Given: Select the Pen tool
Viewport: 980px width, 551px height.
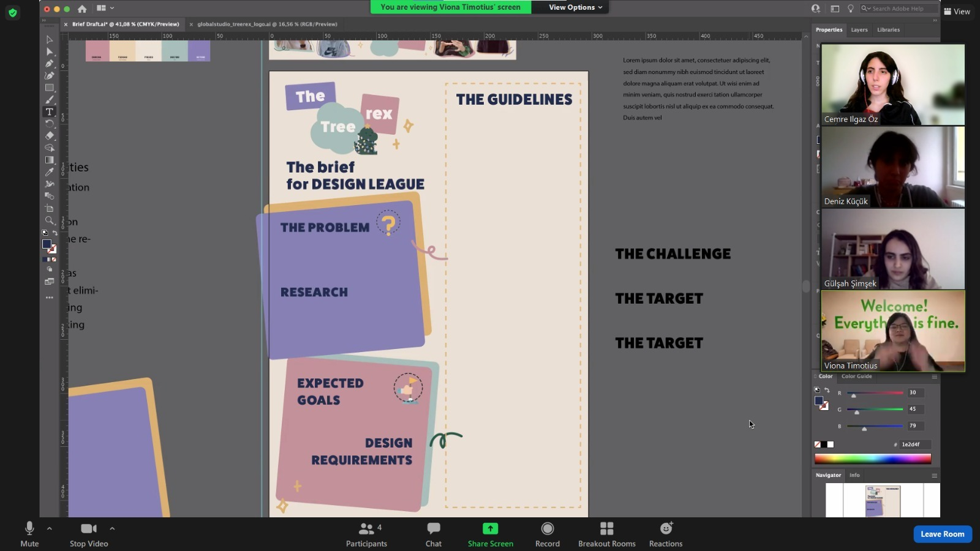Looking at the screenshot, I should pyautogui.click(x=50, y=64).
